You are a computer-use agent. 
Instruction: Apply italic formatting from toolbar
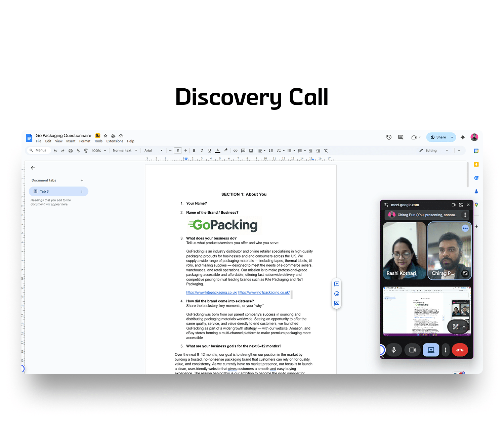click(x=202, y=151)
